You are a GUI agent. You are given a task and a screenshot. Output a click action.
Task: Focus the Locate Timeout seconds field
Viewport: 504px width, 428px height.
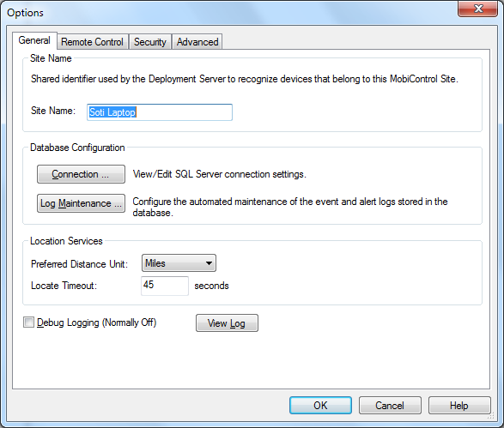[x=165, y=286]
